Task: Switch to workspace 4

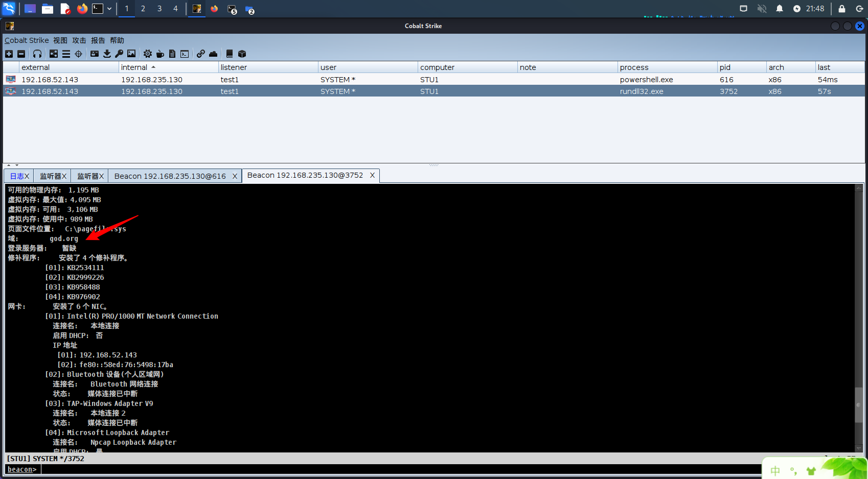Action: click(x=175, y=9)
